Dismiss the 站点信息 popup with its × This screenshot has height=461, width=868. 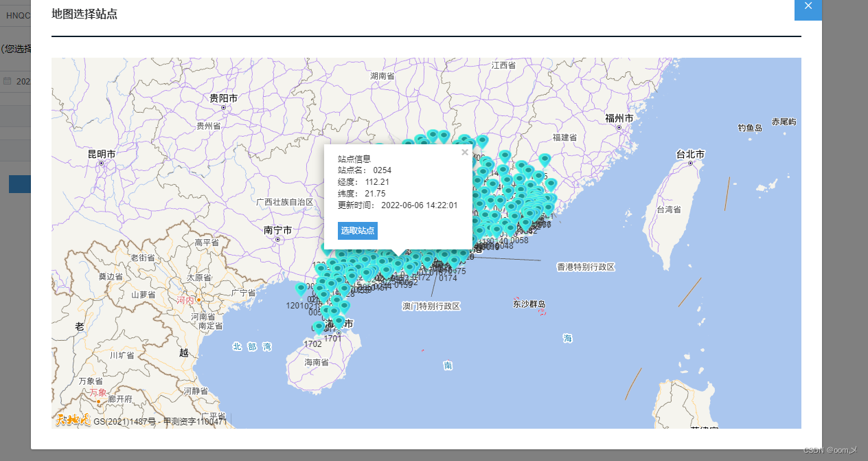465,152
